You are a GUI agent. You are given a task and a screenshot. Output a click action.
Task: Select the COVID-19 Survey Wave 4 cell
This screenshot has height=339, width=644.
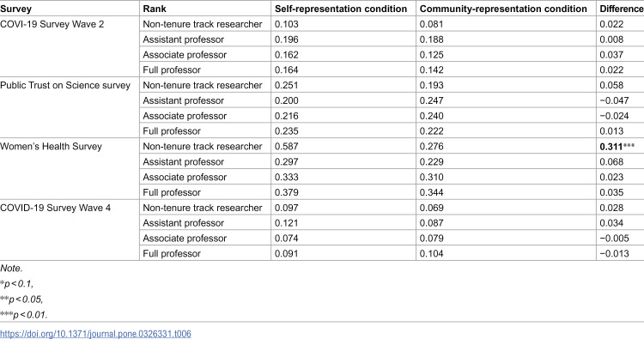pos(56,208)
